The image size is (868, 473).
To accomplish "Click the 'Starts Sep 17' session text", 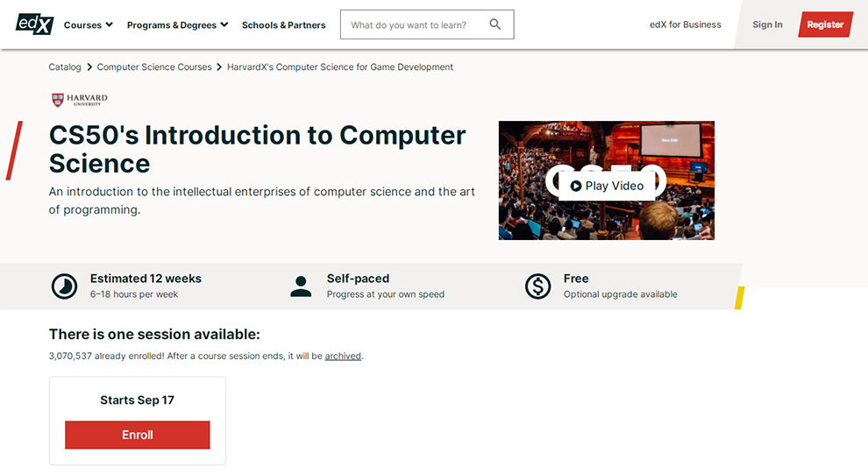I will pyautogui.click(x=138, y=400).
